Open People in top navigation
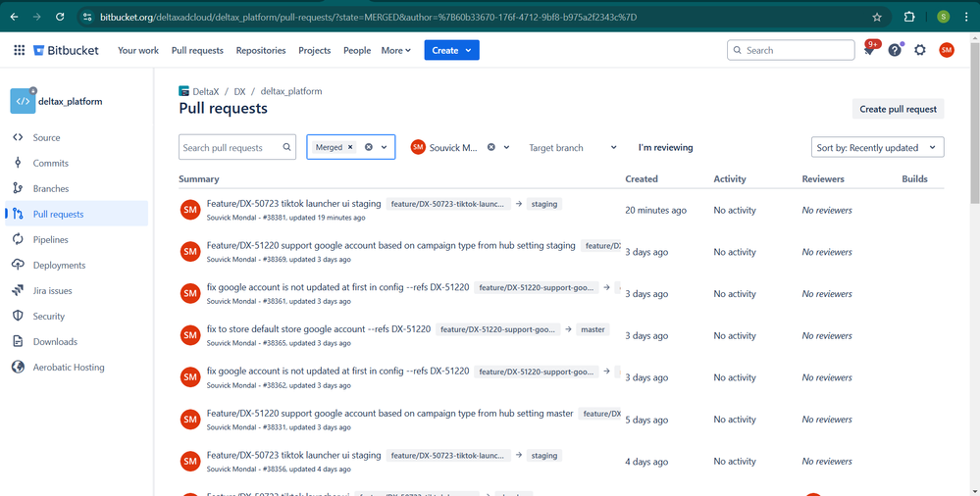The height and width of the screenshot is (496, 980). (x=357, y=50)
